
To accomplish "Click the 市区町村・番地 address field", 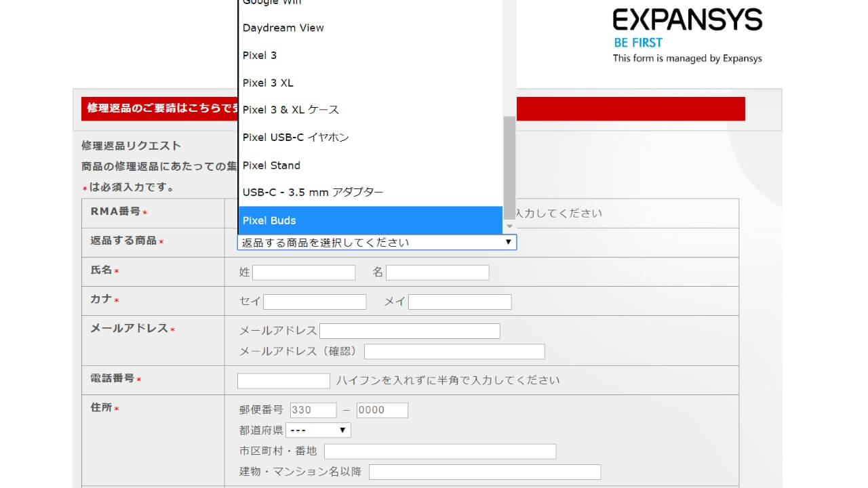I will pos(440,451).
